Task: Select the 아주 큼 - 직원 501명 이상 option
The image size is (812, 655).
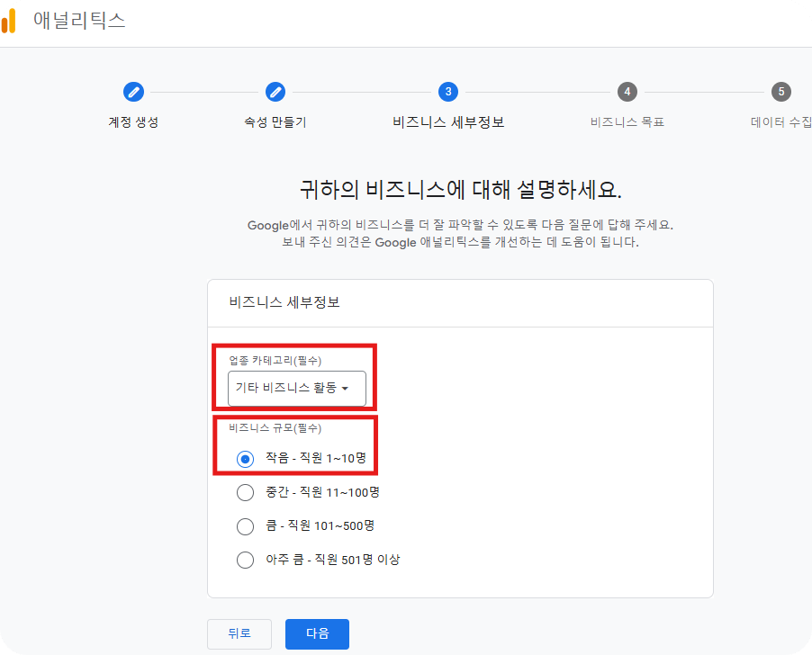Action: [x=245, y=559]
